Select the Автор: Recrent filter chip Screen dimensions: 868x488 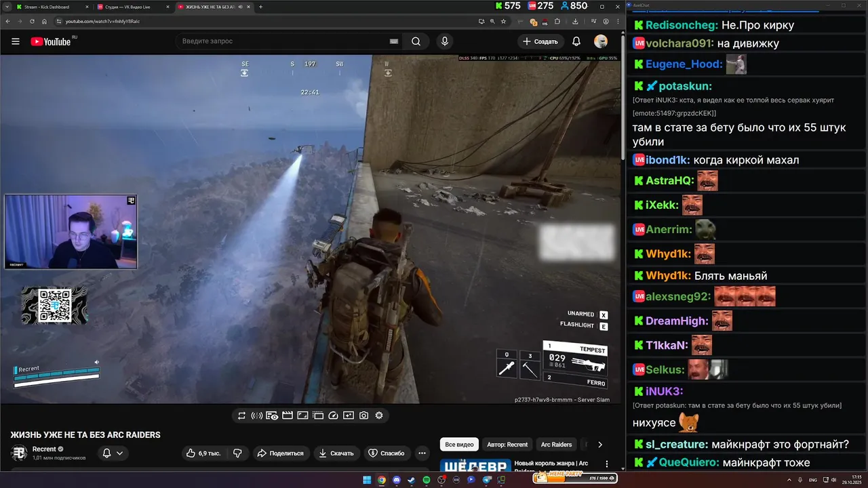(x=507, y=445)
